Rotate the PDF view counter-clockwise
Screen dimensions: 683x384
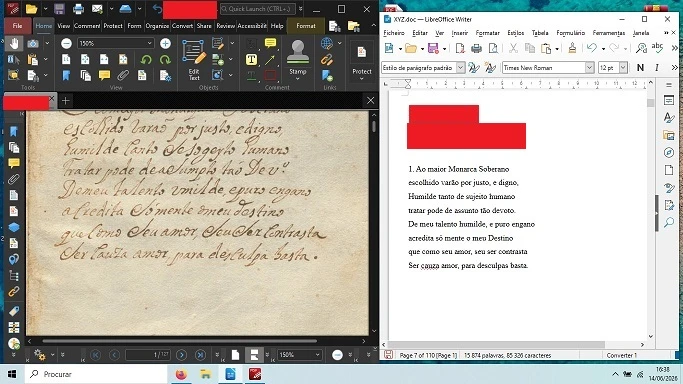click(x=146, y=60)
